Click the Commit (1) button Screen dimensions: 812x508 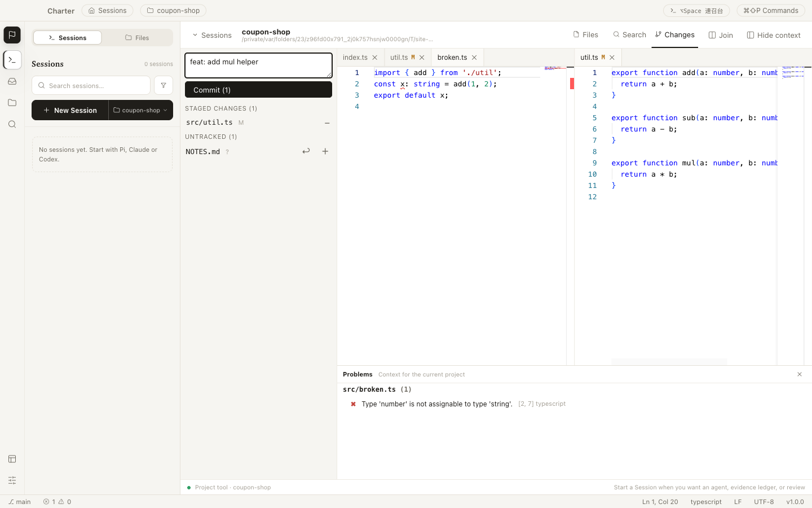pyautogui.click(x=258, y=90)
